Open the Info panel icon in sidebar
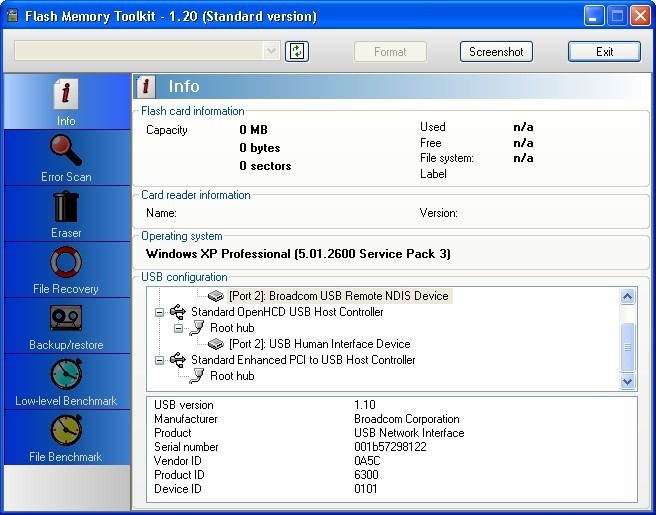The height and width of the screenshot is (515, 656). tap(66, 93)
